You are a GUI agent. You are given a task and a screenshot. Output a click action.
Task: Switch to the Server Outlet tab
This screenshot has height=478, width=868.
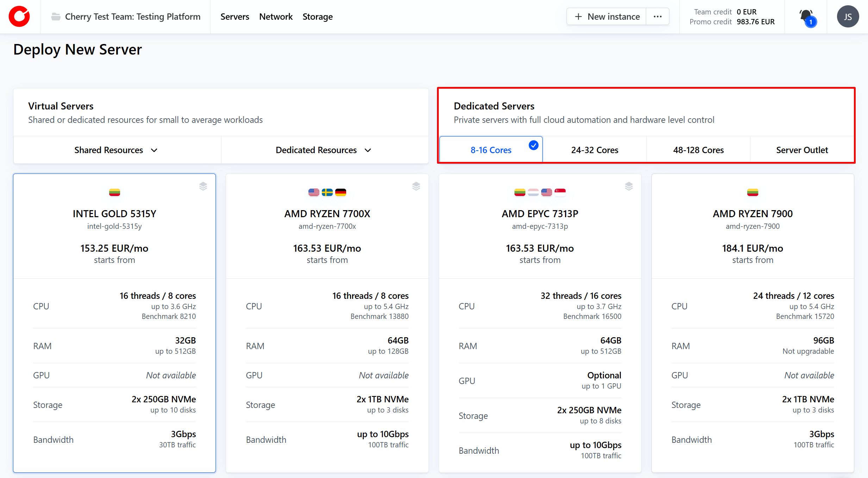click(802, 150)
